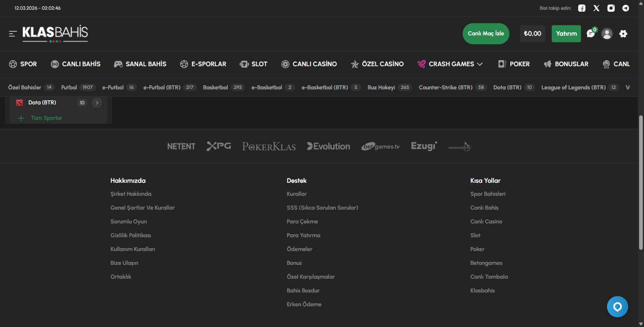
Task: Expand the Dota (BTR) sidebar chevron
Action: pyautogui.click(x=97, y=103)
